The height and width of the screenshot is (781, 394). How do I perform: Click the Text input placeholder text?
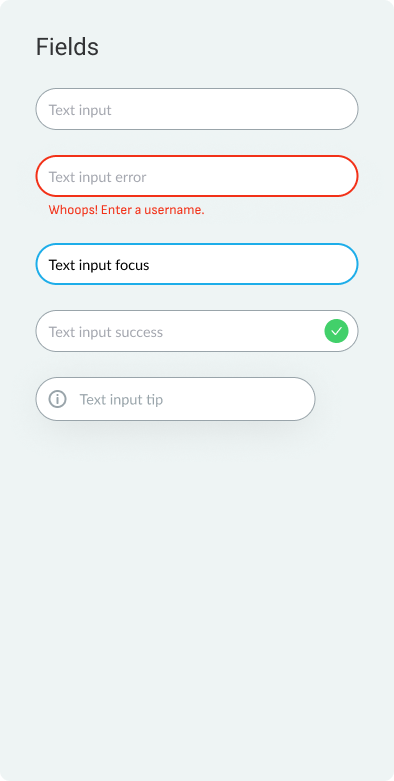click(x=80, y=110)
